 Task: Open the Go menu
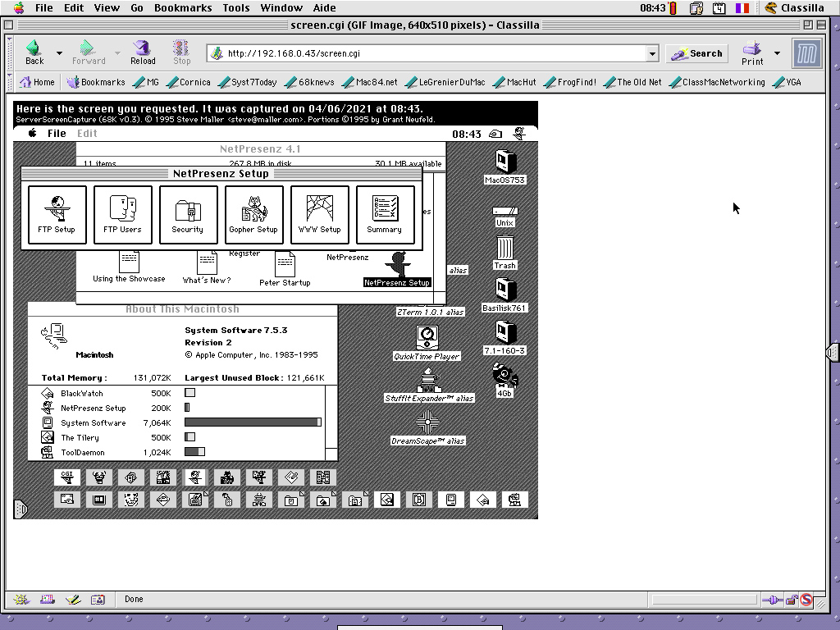pyautogui.click(x=137, y=7)
